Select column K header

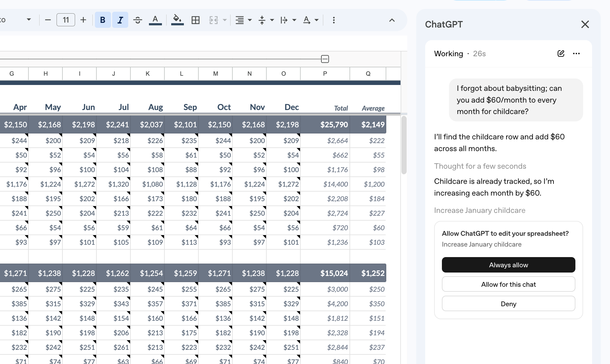tap(147, 74)
